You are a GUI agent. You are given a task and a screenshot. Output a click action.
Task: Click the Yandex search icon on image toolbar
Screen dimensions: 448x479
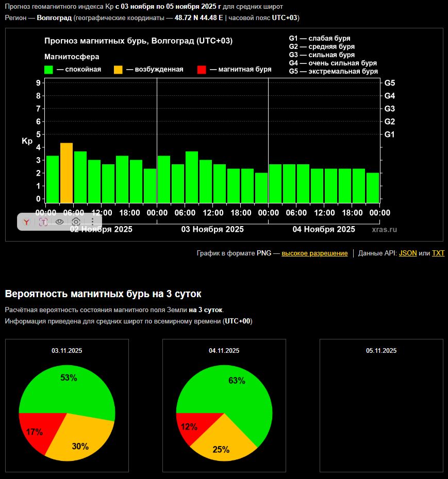tap(26, 222)
